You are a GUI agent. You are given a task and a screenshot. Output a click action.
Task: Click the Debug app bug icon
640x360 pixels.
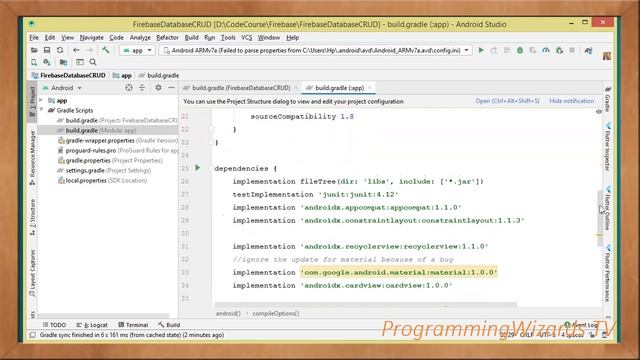click(520, 50)
